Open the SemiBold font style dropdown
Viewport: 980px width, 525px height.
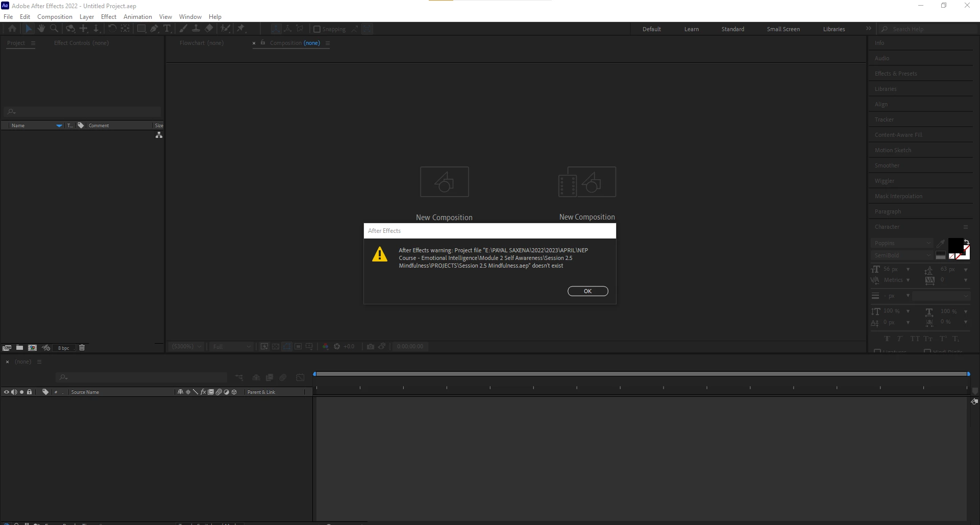(902, 255)
